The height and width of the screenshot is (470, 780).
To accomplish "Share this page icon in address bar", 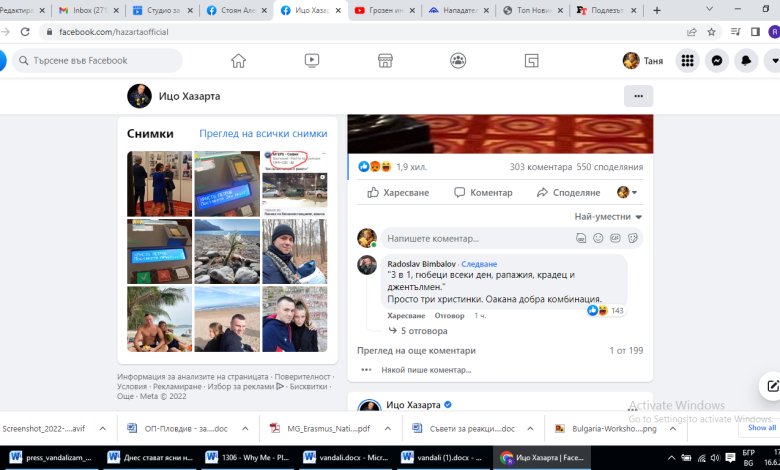I will pos(691,32).
